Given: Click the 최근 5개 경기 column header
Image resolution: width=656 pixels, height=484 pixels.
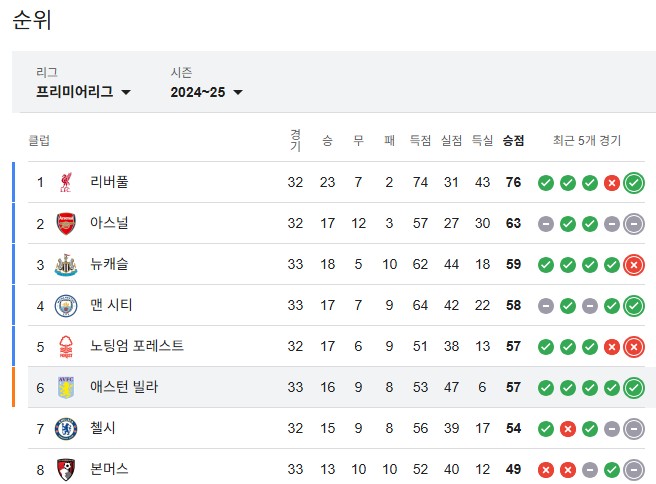Looking at the screenshot, I should click(x=587, y=140).
